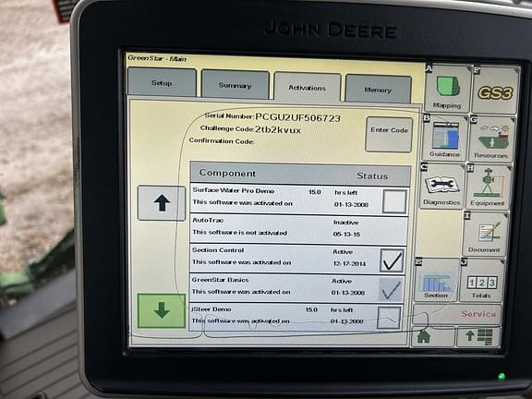Open the menu grid arrow button

[x=478, y=337]
